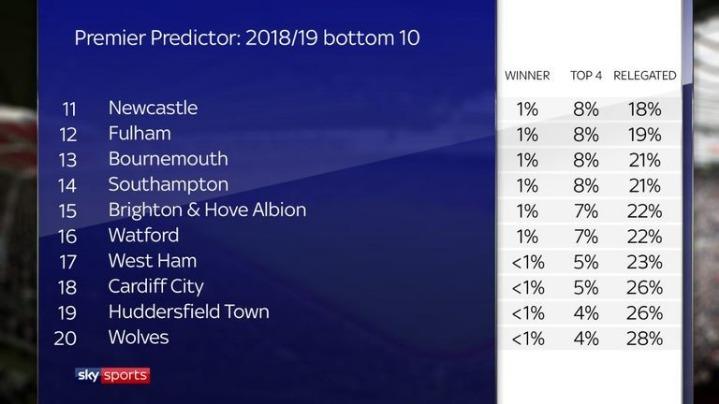This screenshot has height=404, width=719.
Task: Click position number 20
Action: [65, 339]
